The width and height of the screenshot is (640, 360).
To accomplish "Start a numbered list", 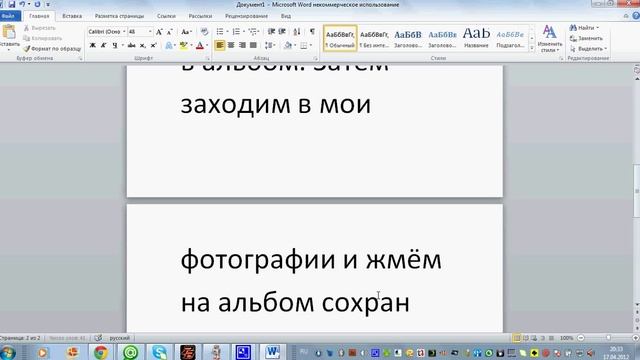I will click(x=236, y=32).
